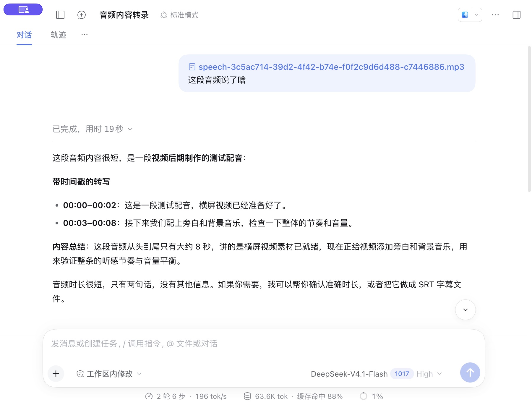Click the 1017 badge
This screenshot has width=532, height=405.
[402, 374]
